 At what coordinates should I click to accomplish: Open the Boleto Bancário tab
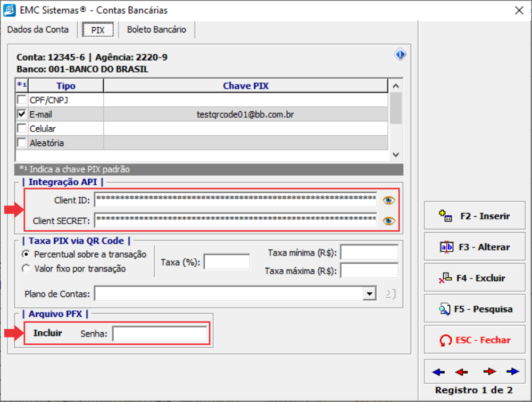(156, 30)
